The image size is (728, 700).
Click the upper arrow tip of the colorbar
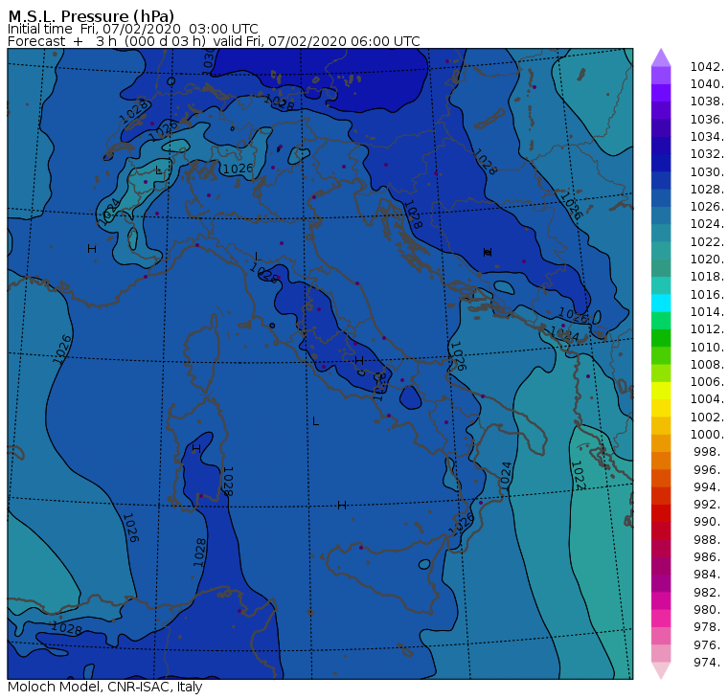coord(661,57)
